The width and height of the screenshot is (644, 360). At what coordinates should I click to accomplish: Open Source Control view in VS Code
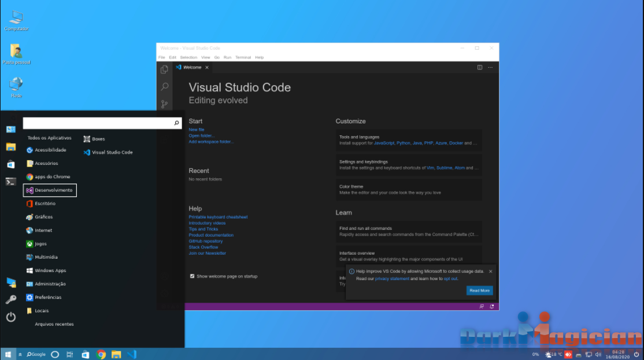[164, 104]
